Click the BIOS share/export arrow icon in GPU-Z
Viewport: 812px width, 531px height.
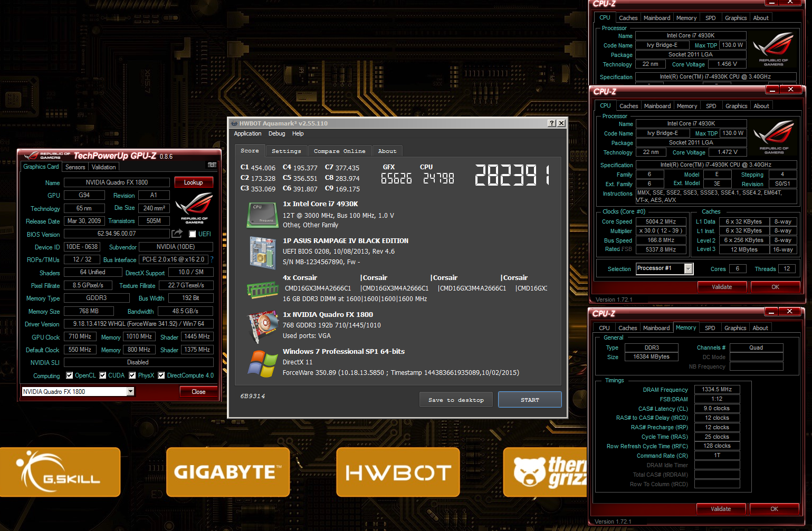click(x=177, y=233)
